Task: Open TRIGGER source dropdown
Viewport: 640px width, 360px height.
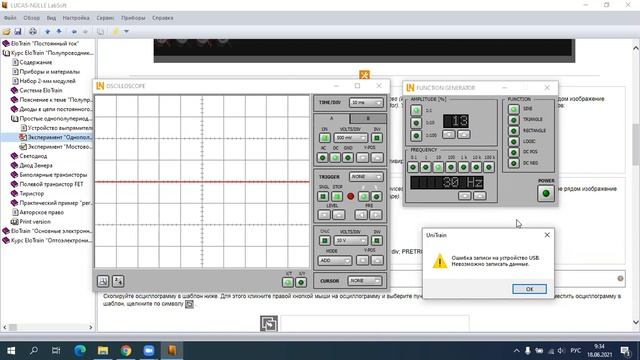Action: [366, 177]
